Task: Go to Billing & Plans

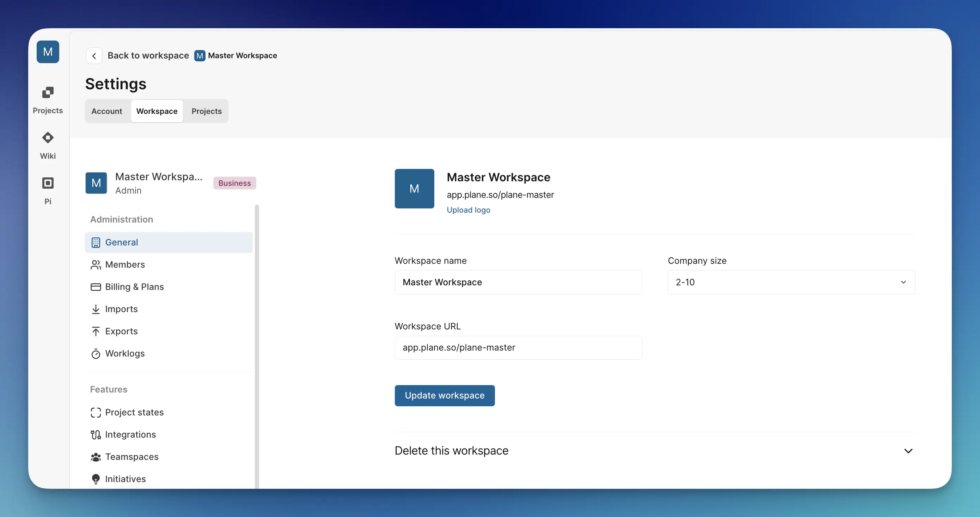Action: (169, 287)
